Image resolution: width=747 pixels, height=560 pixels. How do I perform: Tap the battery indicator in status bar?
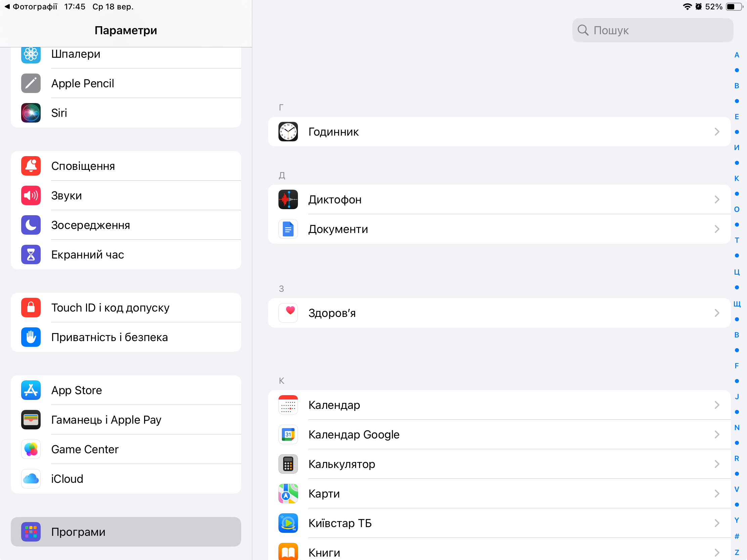735,7
